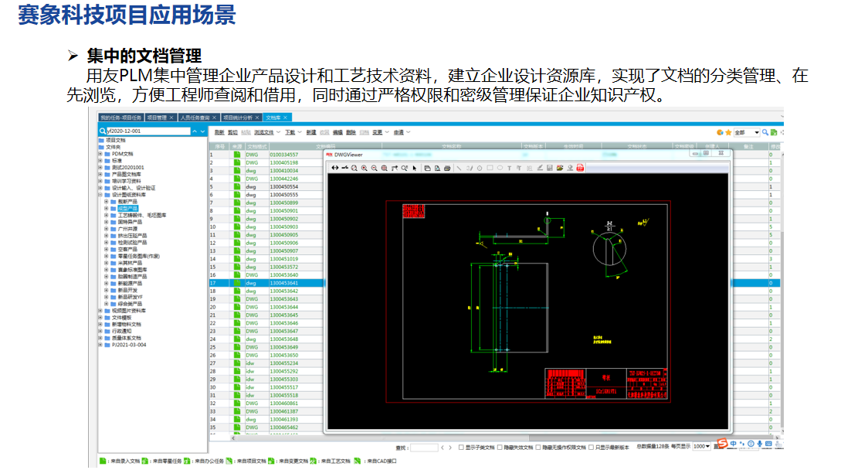Switch to the 项目统计分析 tab

click(237, 117)
